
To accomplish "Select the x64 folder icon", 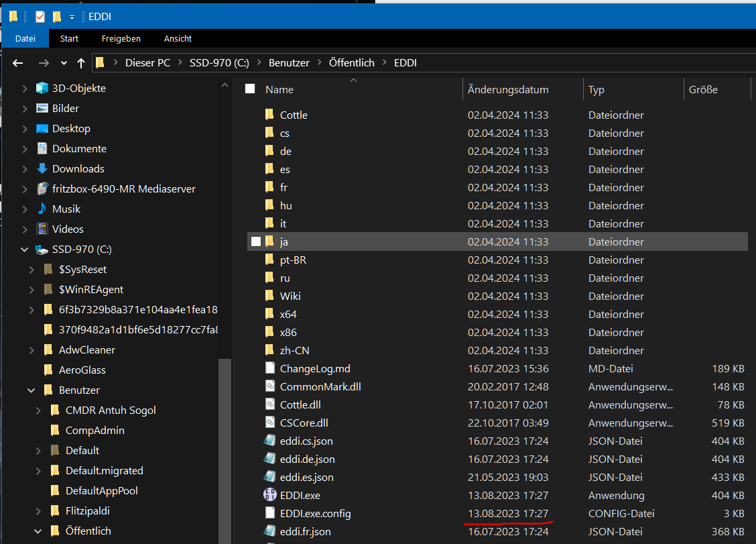I will click(269, 314).
